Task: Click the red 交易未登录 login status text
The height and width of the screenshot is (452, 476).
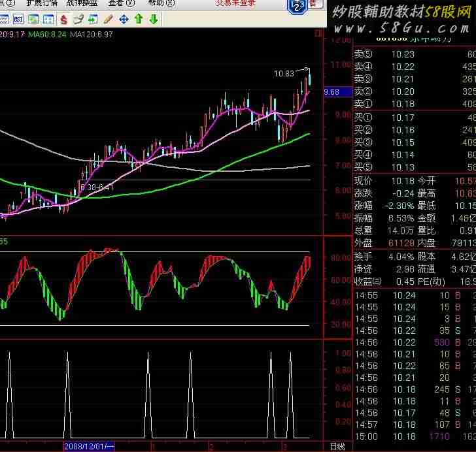Action: (237, 3)
